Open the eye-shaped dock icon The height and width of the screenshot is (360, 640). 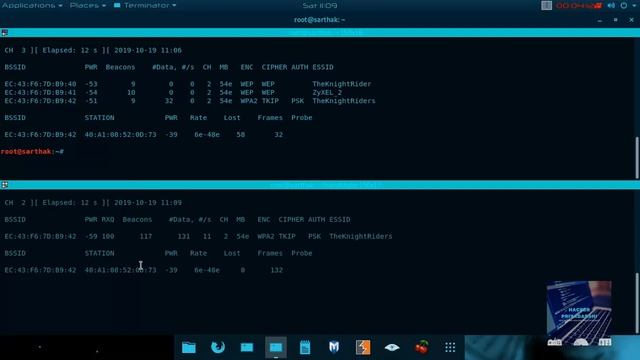(392, 347)
